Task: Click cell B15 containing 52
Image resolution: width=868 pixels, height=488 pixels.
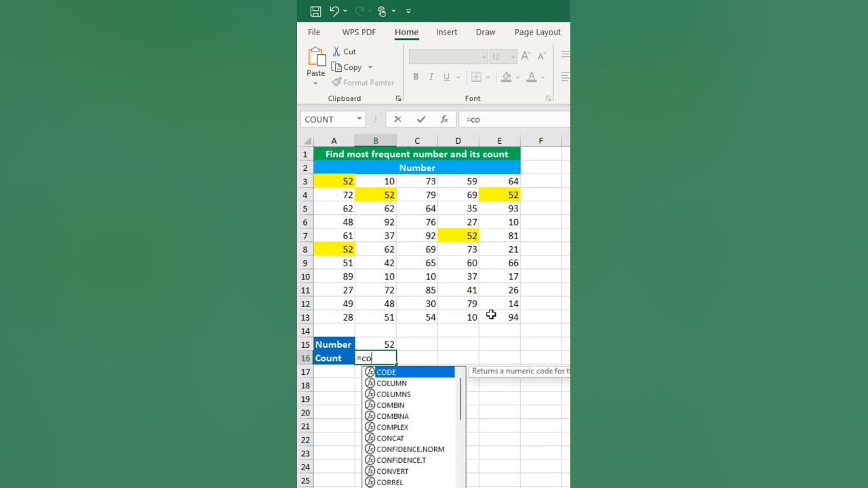Action: (x=376, y=344)
